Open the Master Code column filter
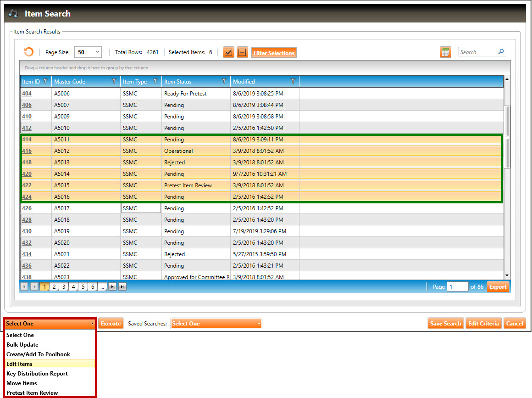532x398 pixels. [x=114, y=82]
